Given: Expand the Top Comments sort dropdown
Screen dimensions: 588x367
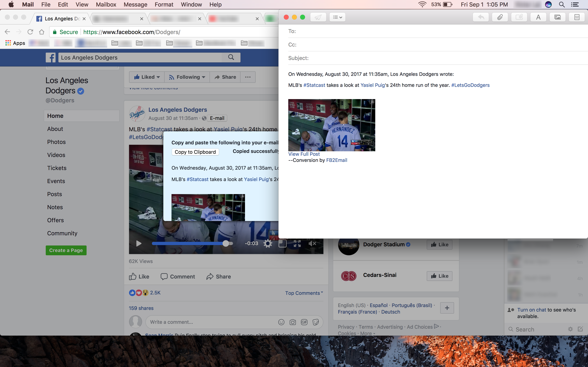Looking at the screenshot, I should pos(304,293).
